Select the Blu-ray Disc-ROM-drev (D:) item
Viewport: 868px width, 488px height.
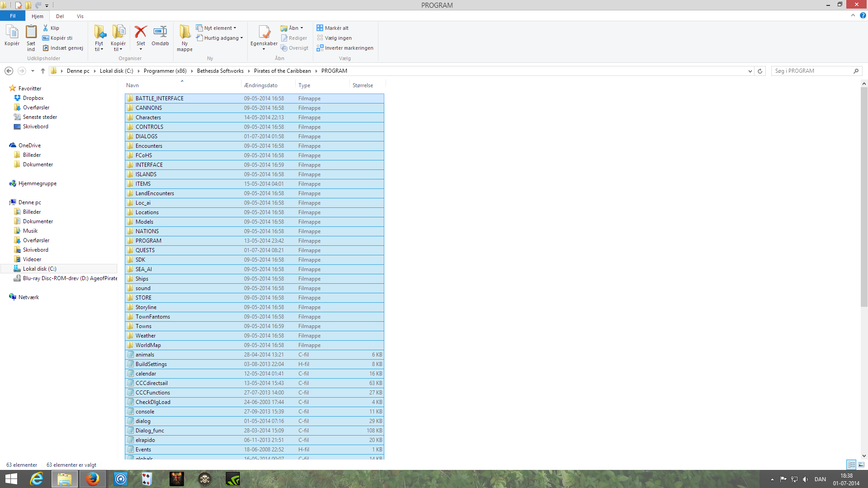[x=66, y=278]
